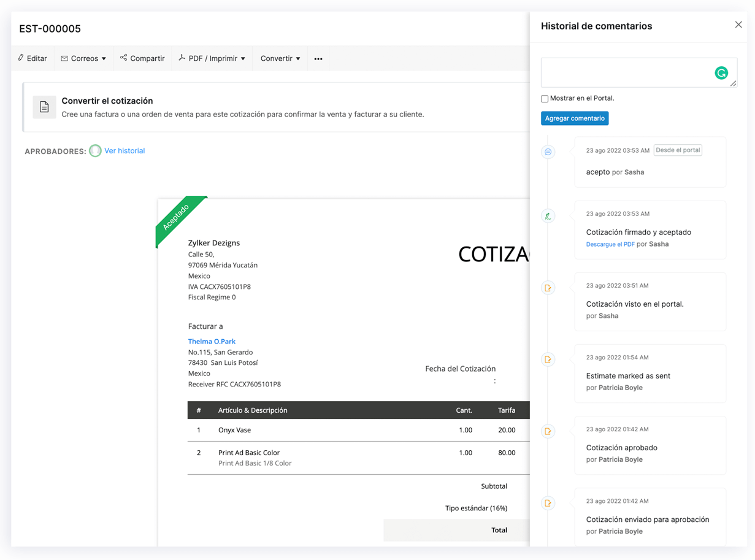The height and width of the screenshot is (560, 755).
Task: Click the Grammarly icon in comment box
Action: pyautogui.click(x=721, y=73)
